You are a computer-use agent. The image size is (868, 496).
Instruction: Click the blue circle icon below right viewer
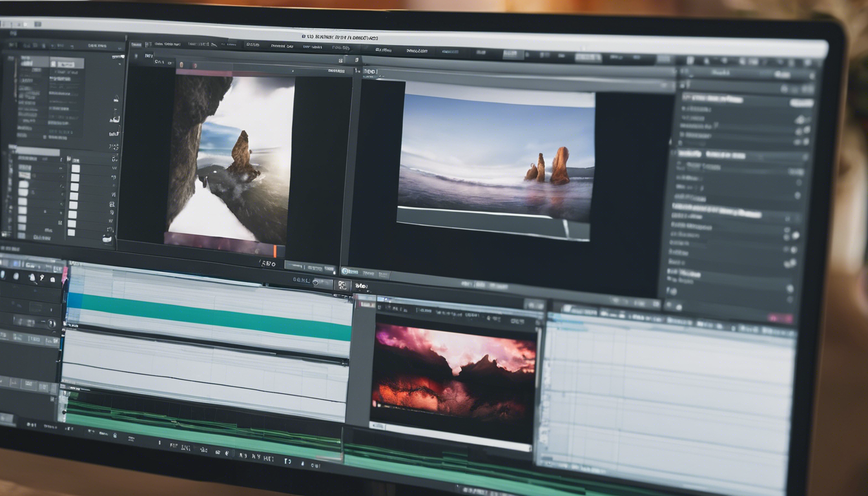[346, 271]
